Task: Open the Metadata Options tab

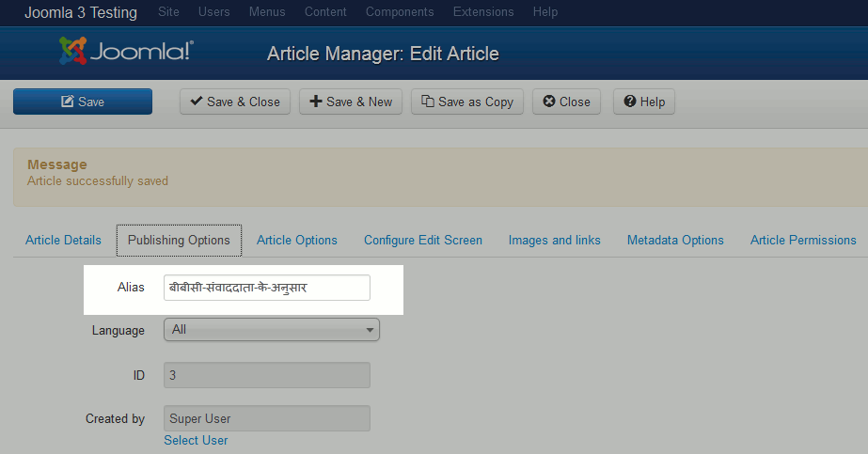Action: 675,240
